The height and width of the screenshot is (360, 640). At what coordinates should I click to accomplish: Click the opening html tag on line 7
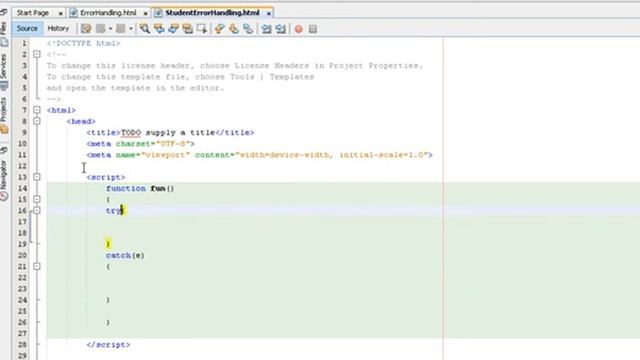click(x=61, y=110)
